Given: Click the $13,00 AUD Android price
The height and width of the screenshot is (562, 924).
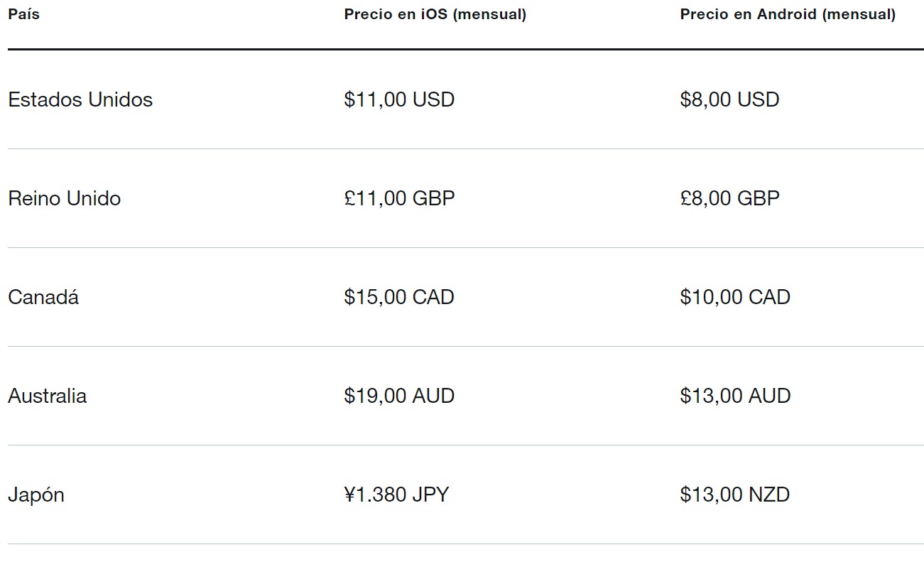Looking at the screenshot, I should (735, 396).
